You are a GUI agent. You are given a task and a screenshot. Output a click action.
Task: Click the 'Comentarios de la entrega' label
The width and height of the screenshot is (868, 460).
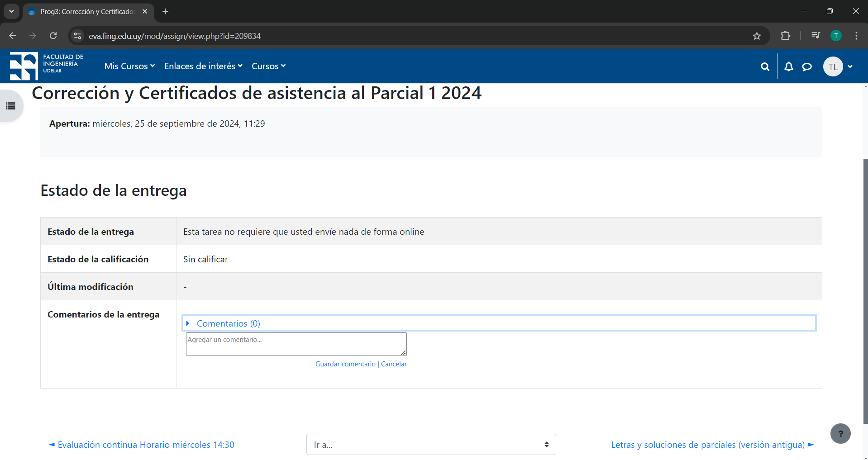pos(104,314)
